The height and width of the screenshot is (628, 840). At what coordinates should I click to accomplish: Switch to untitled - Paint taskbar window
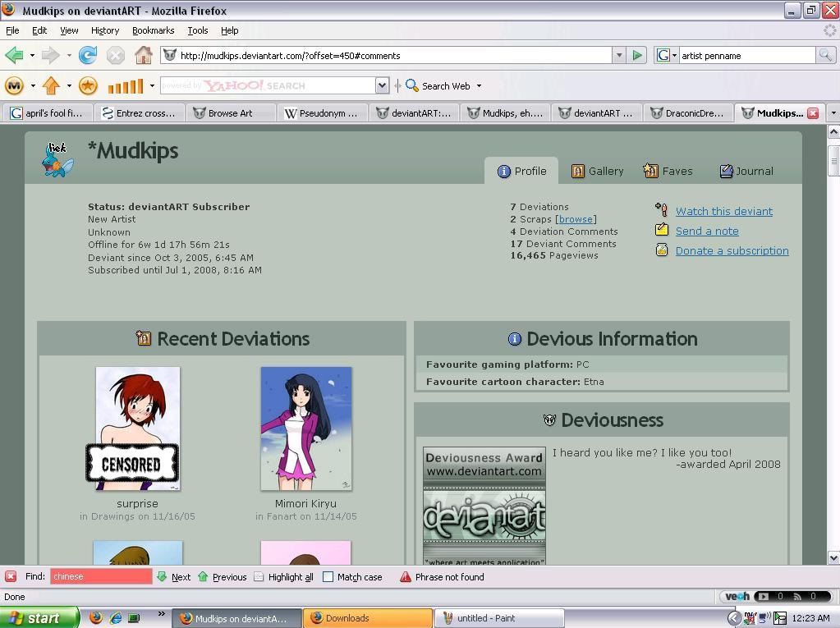coord(498,618)
